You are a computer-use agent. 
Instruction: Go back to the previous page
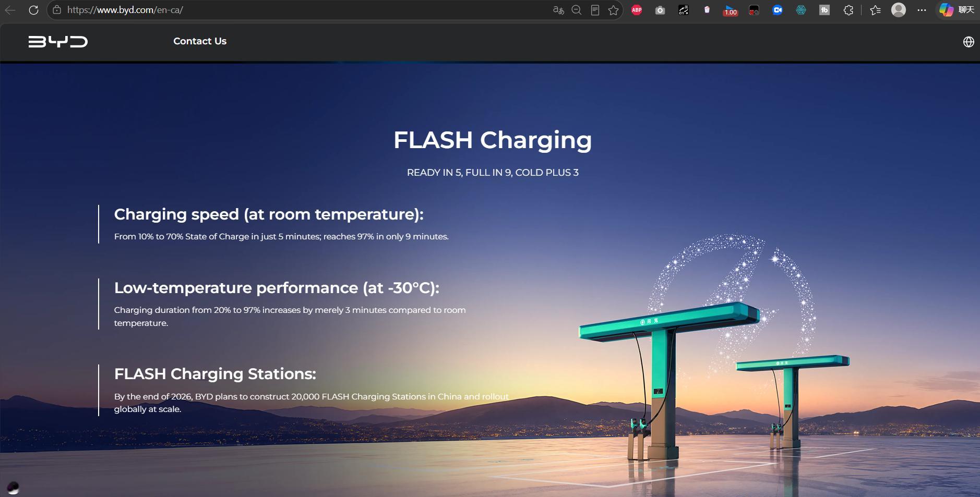click(x=10, y=10)
